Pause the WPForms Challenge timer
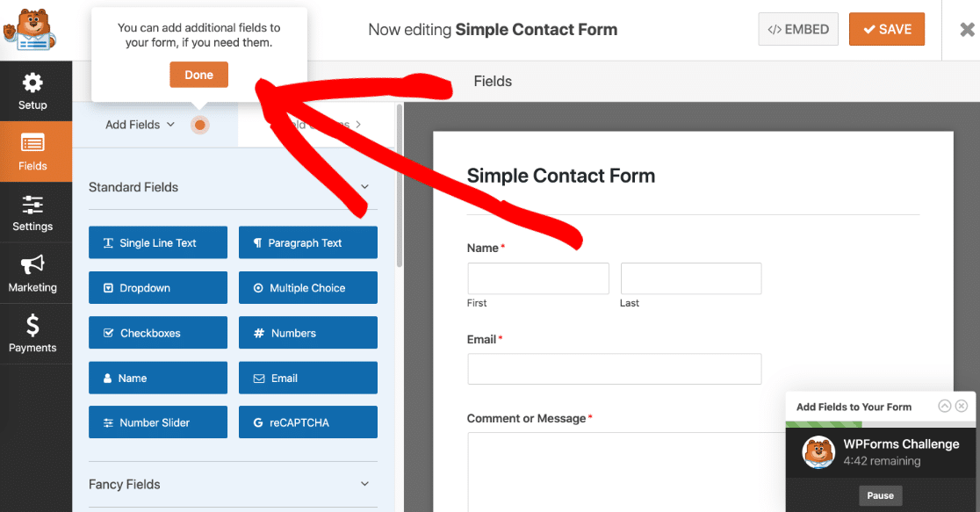Viewport: 980px width, 512px height. 880,495
